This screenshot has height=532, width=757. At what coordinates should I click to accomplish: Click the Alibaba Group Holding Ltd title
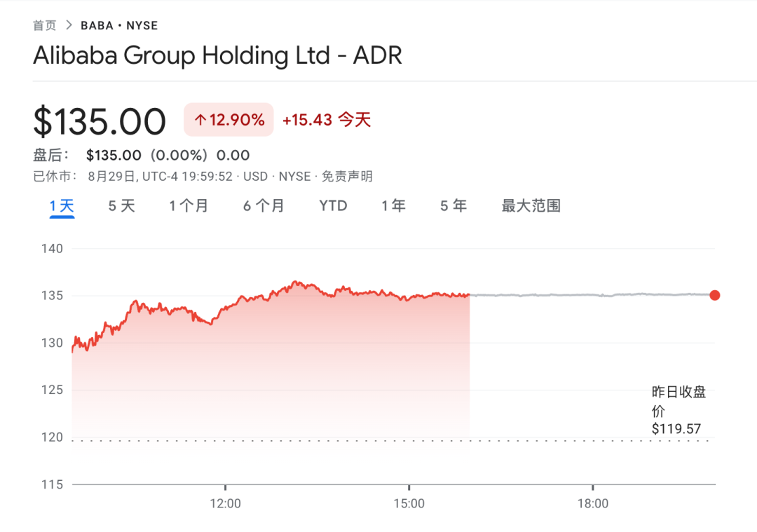pos(217,55)
